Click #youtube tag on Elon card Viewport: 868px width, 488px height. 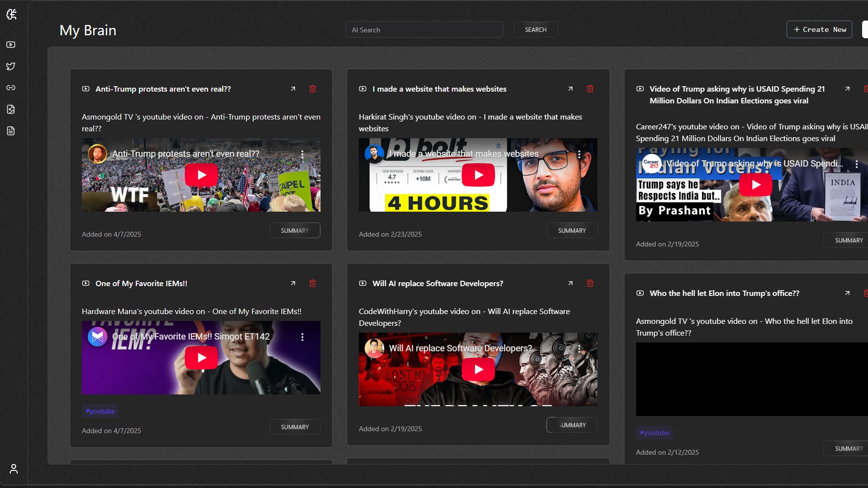[x=654, y=433]
